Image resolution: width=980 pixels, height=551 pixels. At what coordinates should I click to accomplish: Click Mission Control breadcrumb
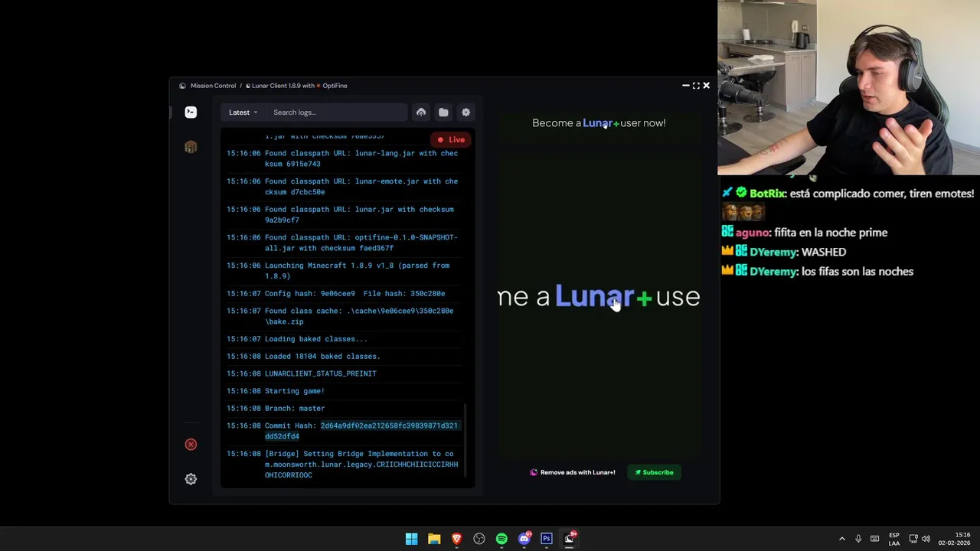213,86
